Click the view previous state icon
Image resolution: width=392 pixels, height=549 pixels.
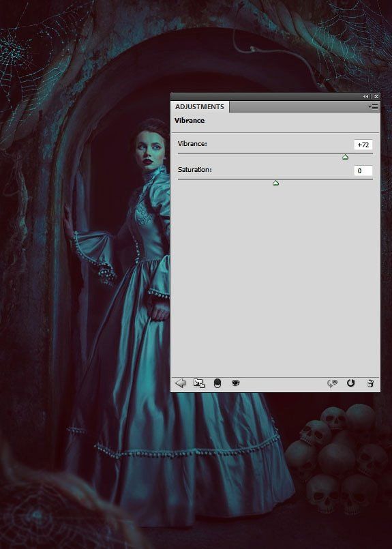point(332,383)
